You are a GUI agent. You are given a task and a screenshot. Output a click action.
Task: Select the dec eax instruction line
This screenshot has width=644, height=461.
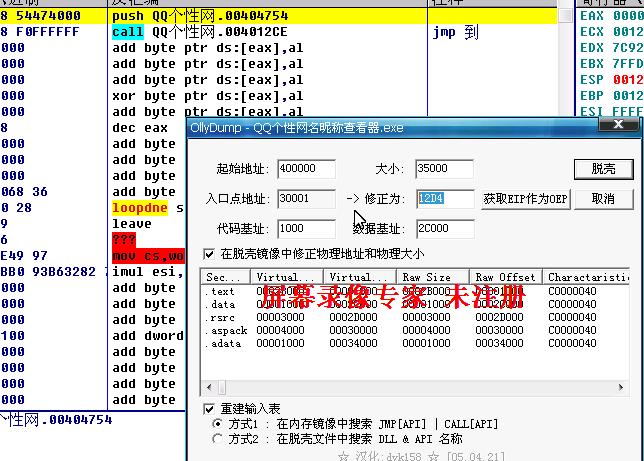coord(140,128)
